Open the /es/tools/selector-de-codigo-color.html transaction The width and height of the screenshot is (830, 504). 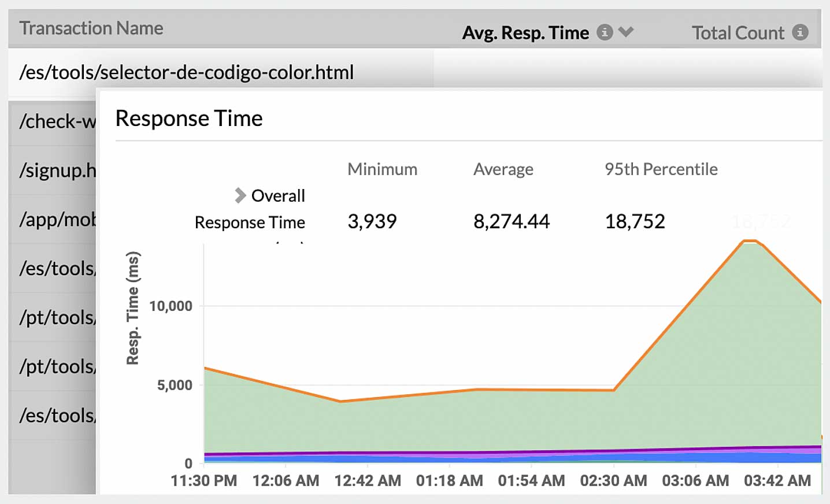click(x=186, y=73)
